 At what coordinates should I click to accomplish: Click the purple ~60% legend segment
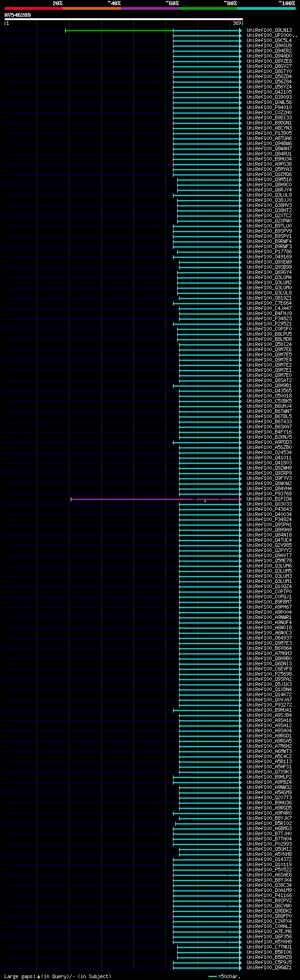point(150,8)
